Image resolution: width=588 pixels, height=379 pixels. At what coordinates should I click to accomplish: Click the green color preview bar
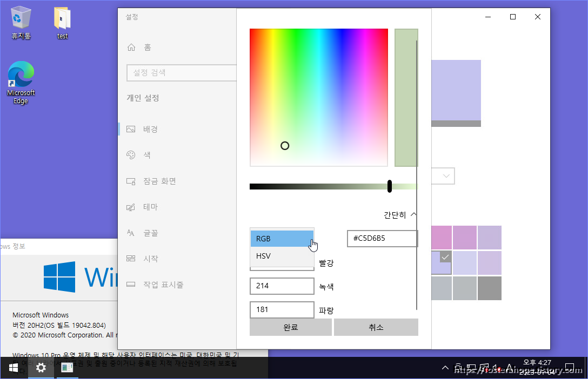click(406, 97)
